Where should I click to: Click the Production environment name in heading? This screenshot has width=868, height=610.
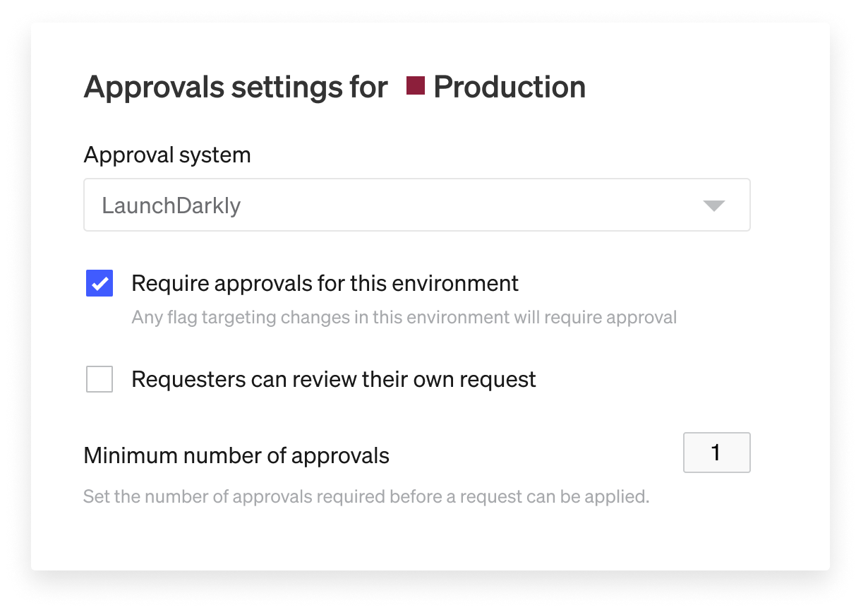tap(510, 87)
